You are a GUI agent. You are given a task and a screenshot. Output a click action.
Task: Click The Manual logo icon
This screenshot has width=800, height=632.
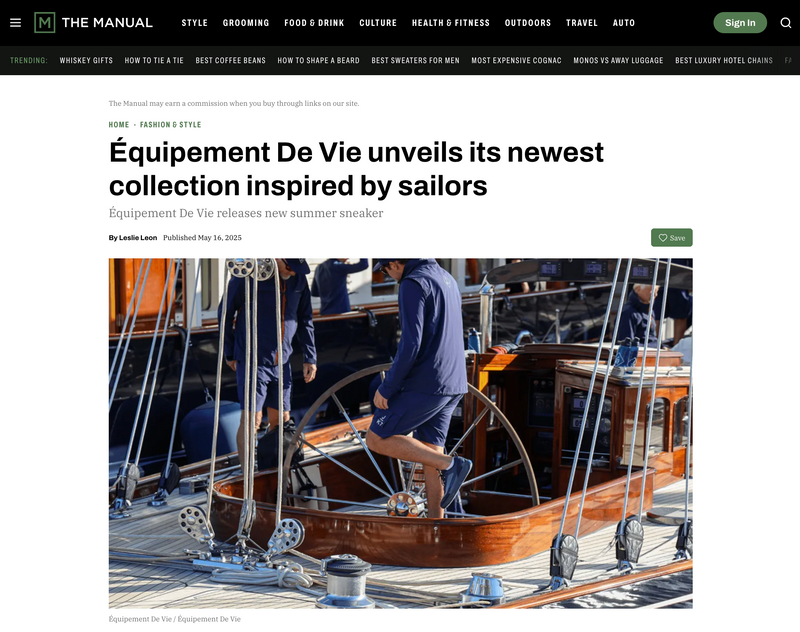(x=44, y=22)
